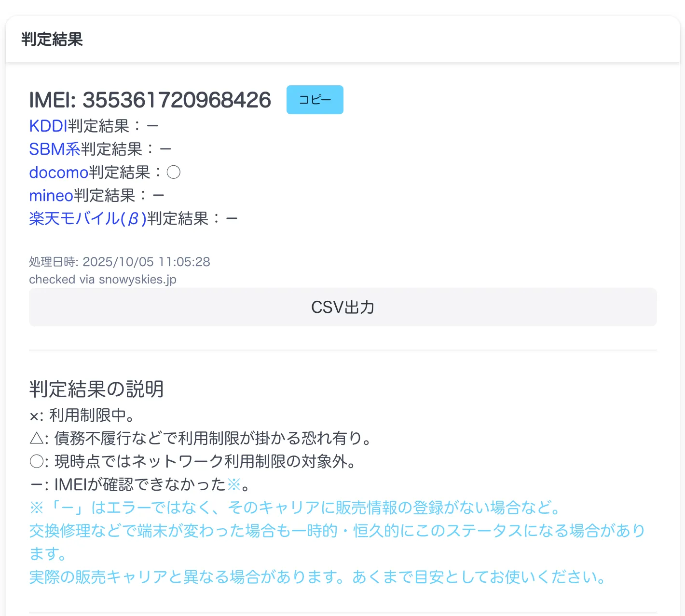
Task: Click the ○ 現時点では対象外 explanation line
Action: coord(193,461)
